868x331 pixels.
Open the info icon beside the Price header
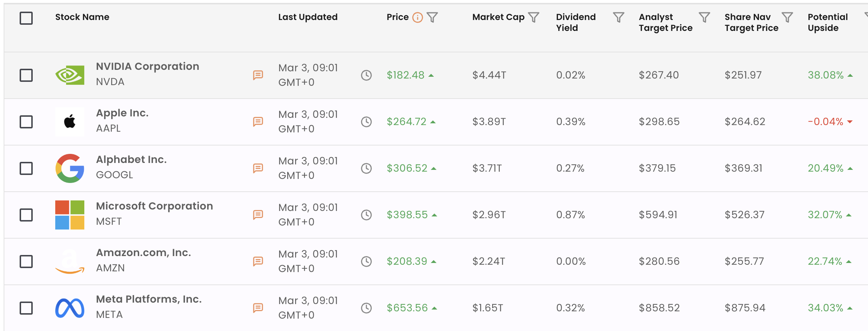click(x=417, y=17)
